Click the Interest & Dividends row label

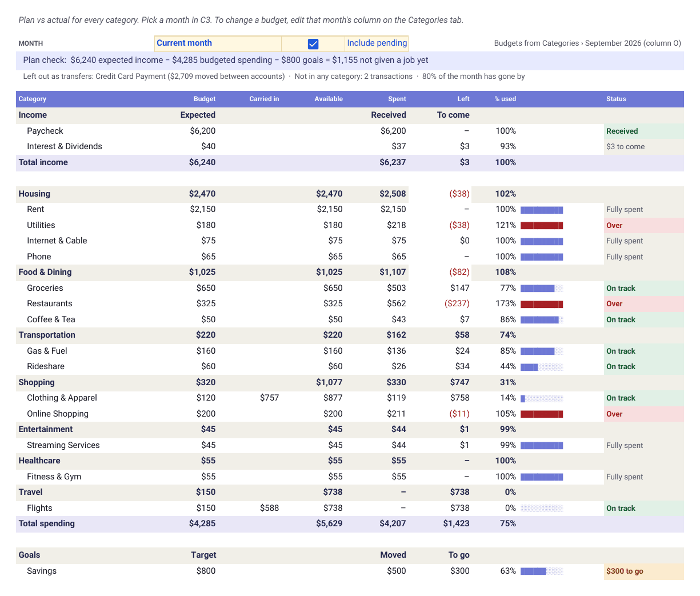point(65,146)
